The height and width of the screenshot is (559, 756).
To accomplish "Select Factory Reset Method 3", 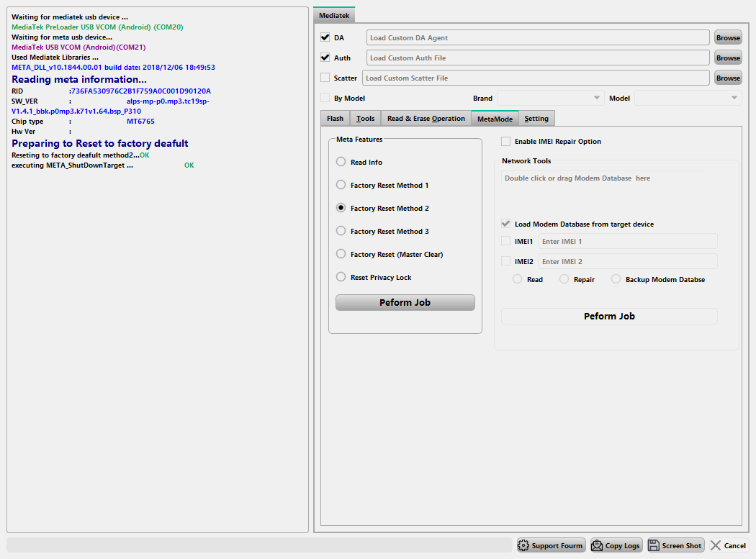I will tap(341, 231).
